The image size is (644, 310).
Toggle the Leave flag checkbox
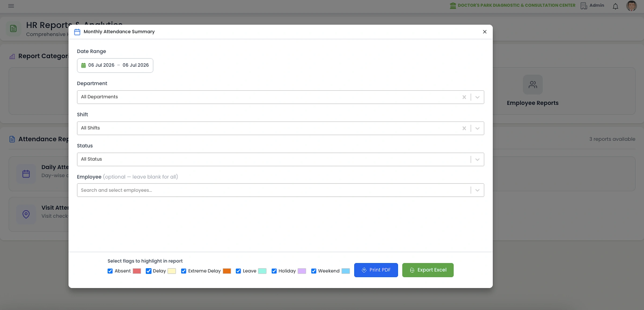click(238, 271)
